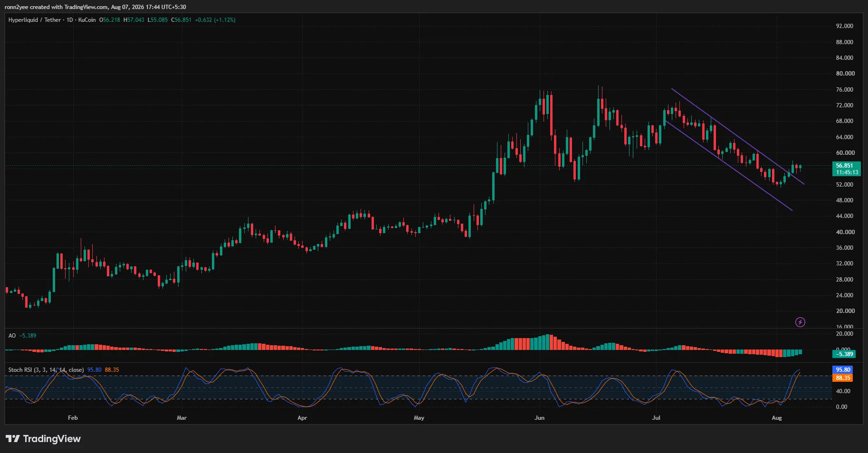Click the 32.000 price axis label
Screen dimensions: 868x453
coord(845,264)
